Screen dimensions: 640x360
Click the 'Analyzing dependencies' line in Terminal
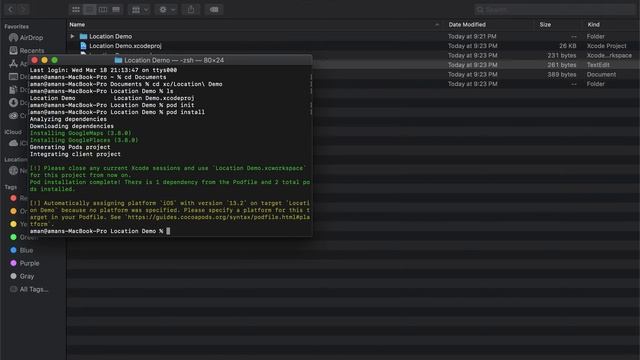click(x=68, y=119)
